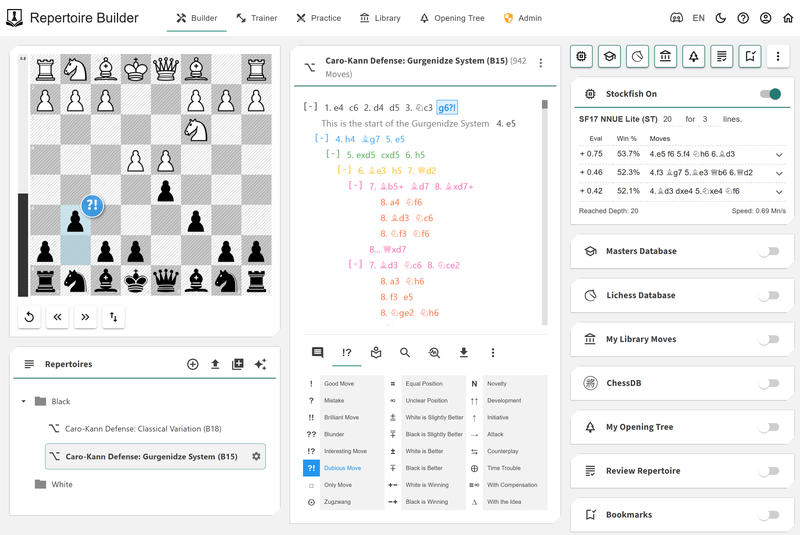Enable the Masters Database toggle
Screen dimensions: 800x535
click(x=768, y=251)
